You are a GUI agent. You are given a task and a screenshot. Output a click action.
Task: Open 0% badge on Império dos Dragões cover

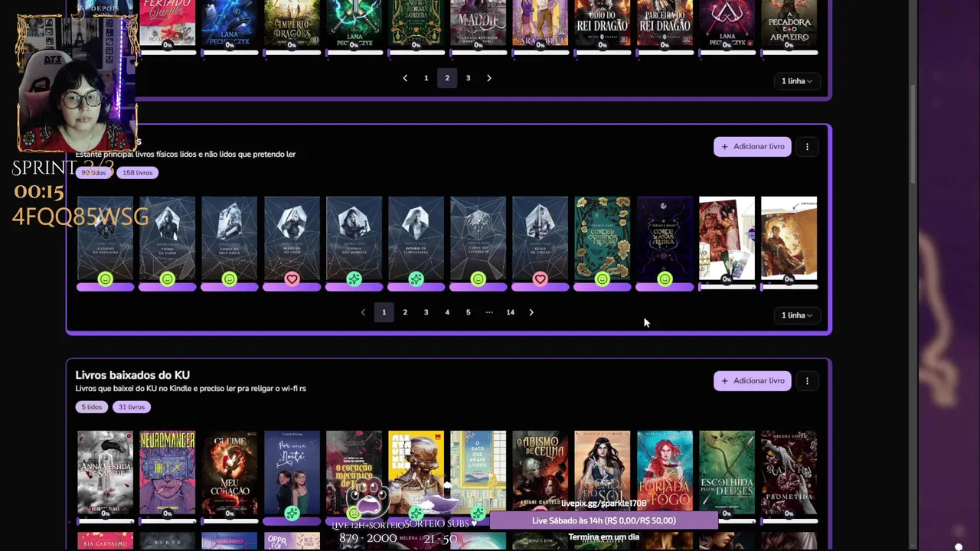(292, 45)
